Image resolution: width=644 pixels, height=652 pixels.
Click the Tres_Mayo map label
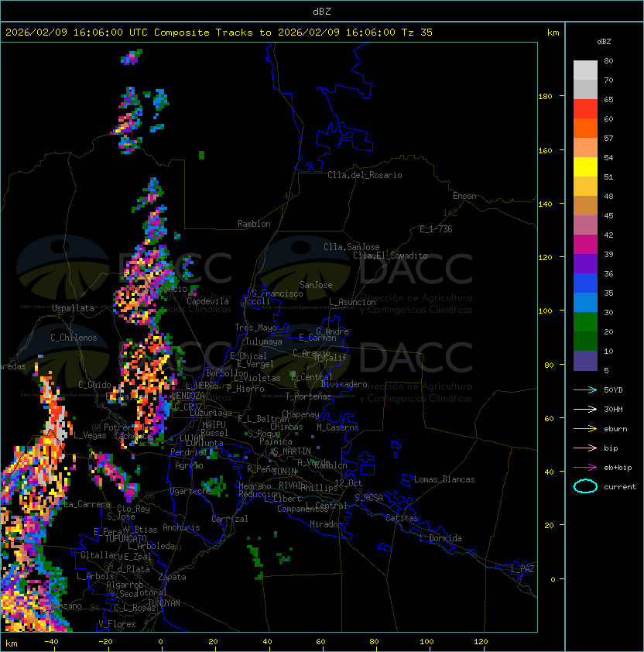[x=255, y=328]
